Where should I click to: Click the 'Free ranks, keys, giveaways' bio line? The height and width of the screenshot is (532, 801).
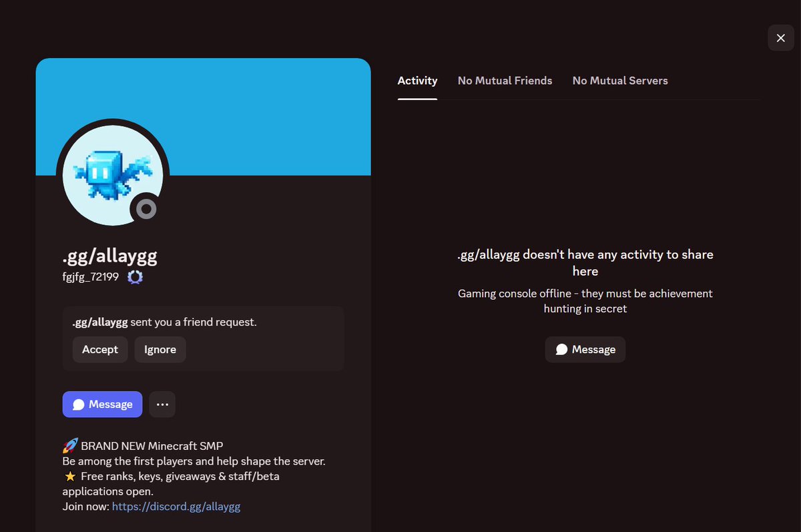(x=171, y=484)
